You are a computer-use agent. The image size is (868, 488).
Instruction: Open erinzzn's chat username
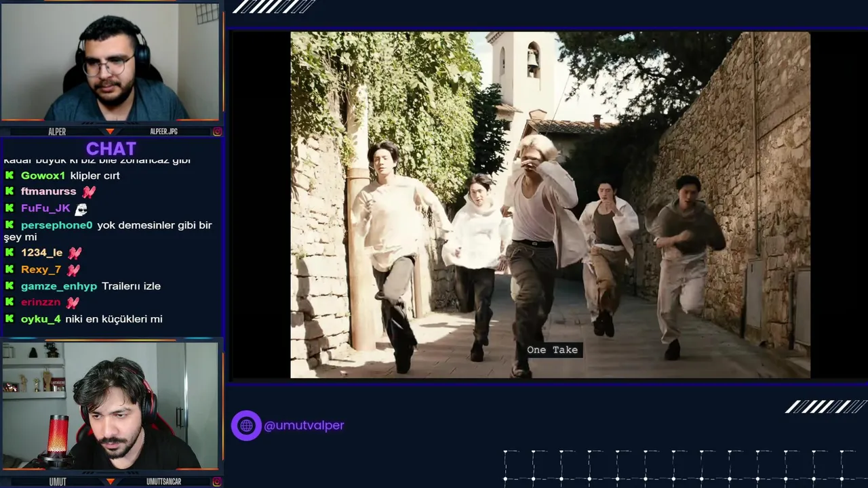click(x=41, y=302)
